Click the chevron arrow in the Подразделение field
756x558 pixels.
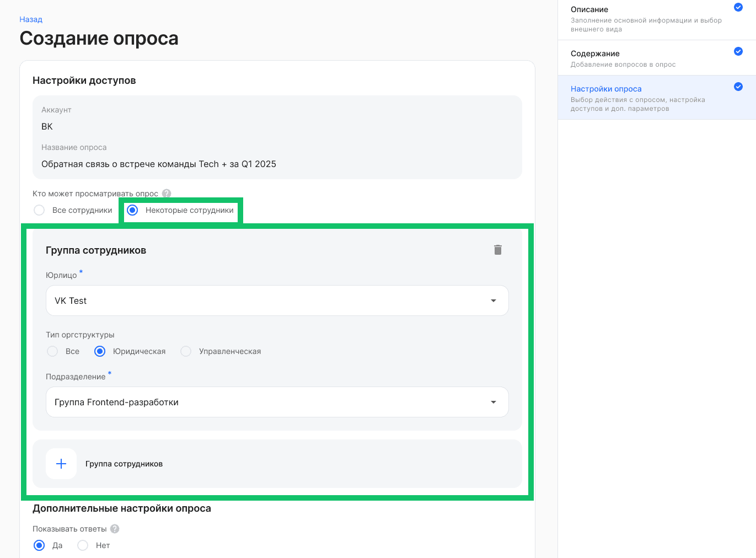[x=493, y=402]
